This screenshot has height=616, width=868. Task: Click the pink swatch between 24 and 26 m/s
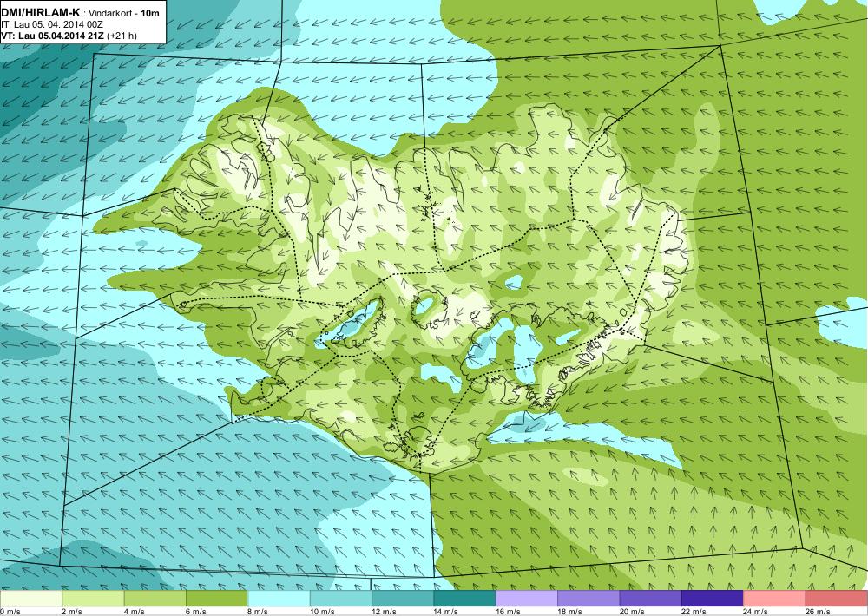(x=775, y=599)
